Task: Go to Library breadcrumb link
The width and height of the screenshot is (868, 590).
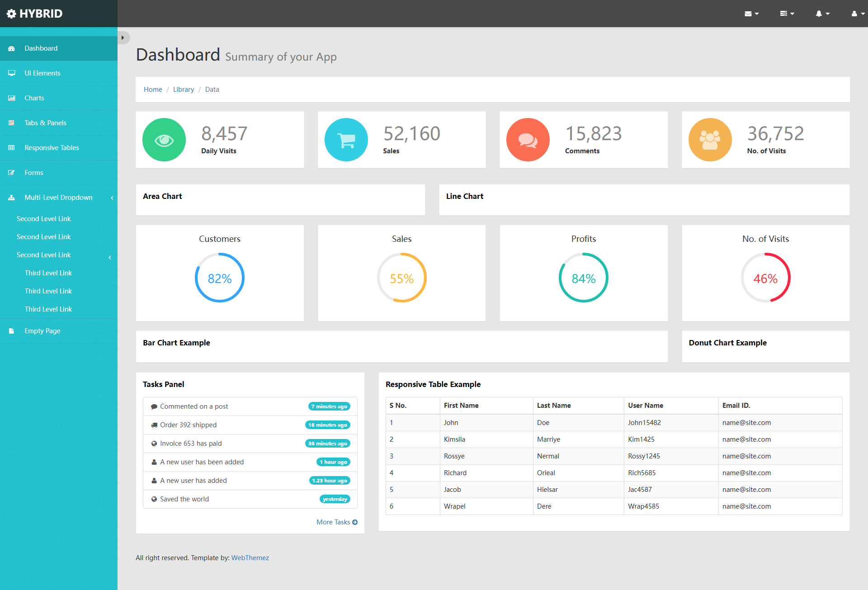Action: pyautogui.click(x=184, y=90)
